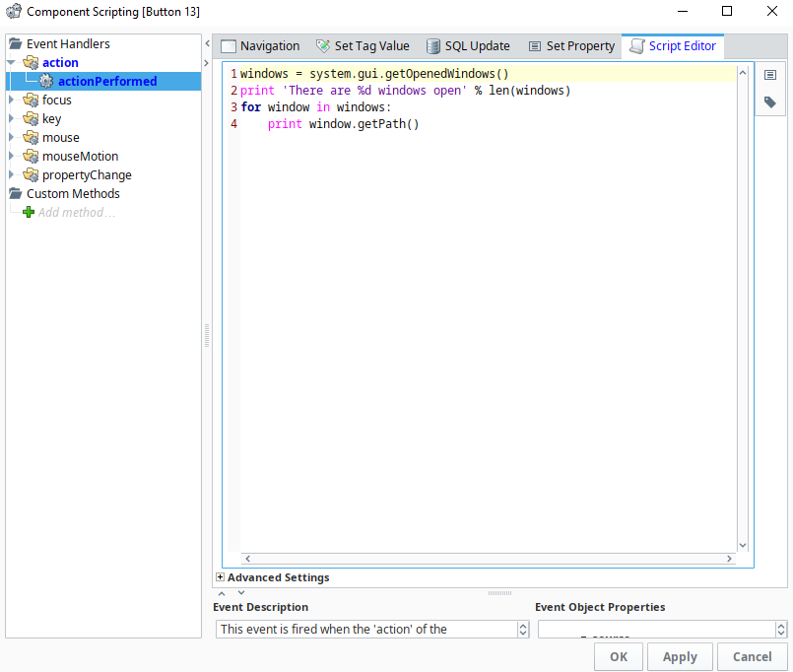The height and width of the screenshot is (672, 793).
Task: Expand the mouse event folder
Action: pos(11,138)
